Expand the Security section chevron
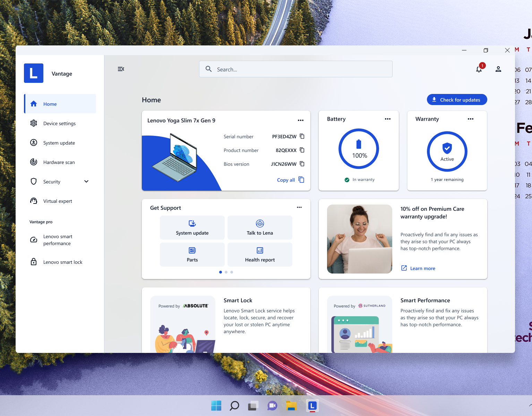 click(86, 181)
